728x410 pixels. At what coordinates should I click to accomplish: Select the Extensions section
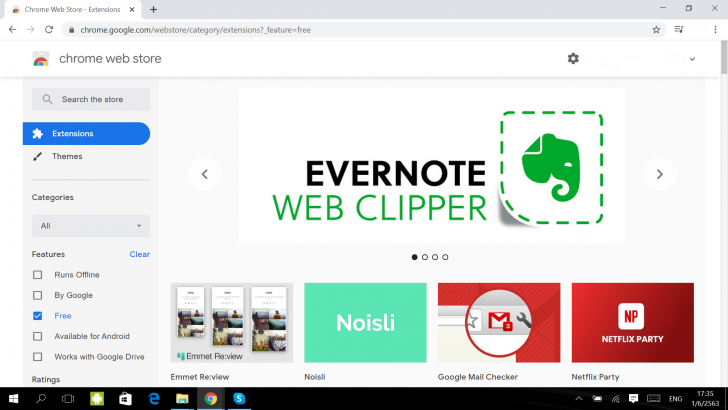pyautogui.click(x=86, y=134)
